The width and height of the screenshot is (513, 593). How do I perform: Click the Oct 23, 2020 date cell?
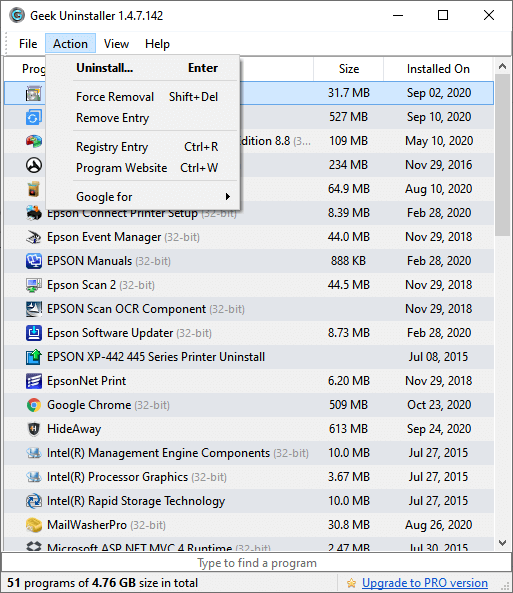click(x=439, y=405)
